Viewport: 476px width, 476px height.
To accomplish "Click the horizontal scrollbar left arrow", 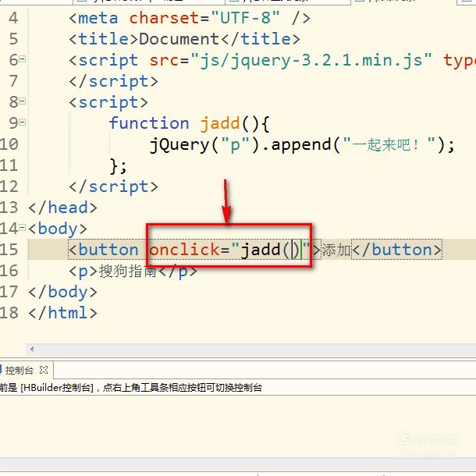I will pyautogui.click(x=32, y=349).
